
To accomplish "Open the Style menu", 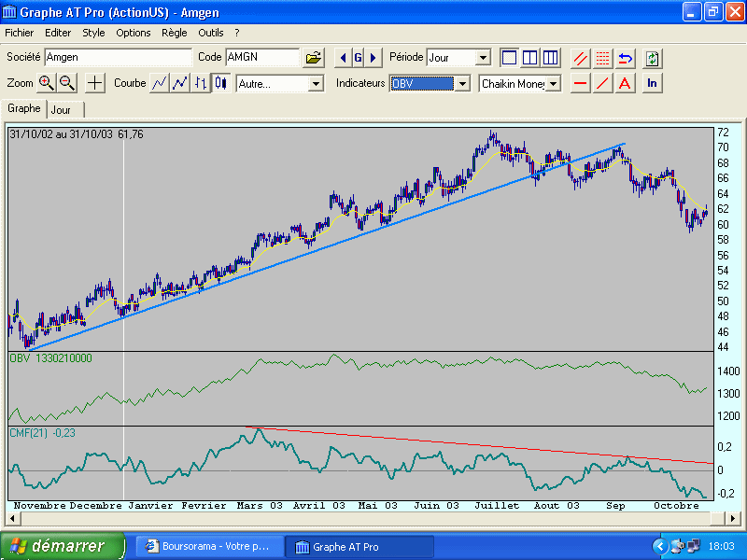I will click(x=93, y=33).
